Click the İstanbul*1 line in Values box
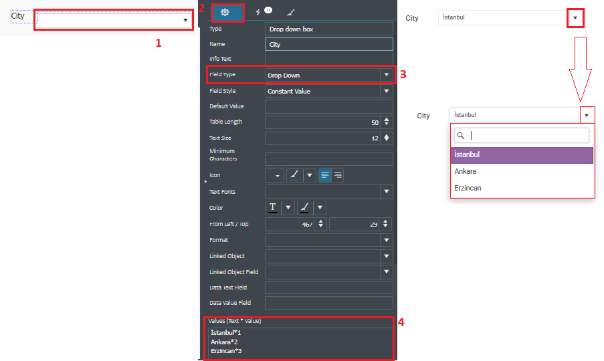The image size is (604, 361). pyautogui.click(x=226, y=332)
